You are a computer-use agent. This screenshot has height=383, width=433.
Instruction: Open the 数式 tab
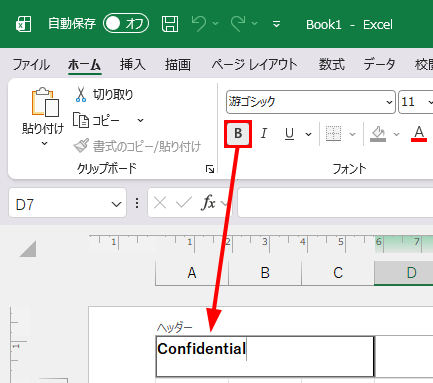pos(331,64)
